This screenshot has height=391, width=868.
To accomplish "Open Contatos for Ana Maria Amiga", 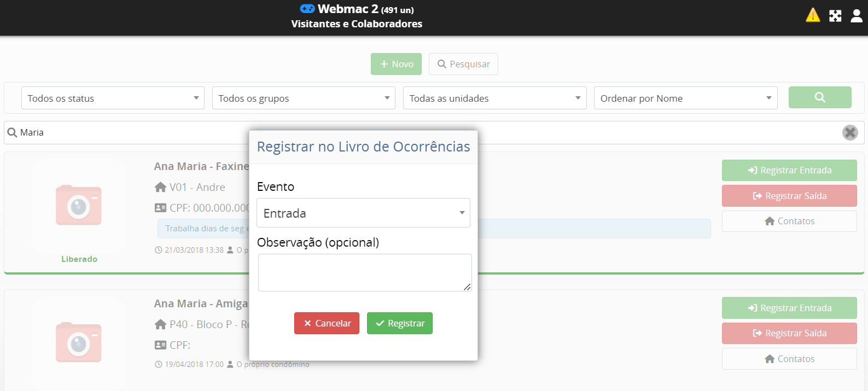I will click(x=789, y=359).
